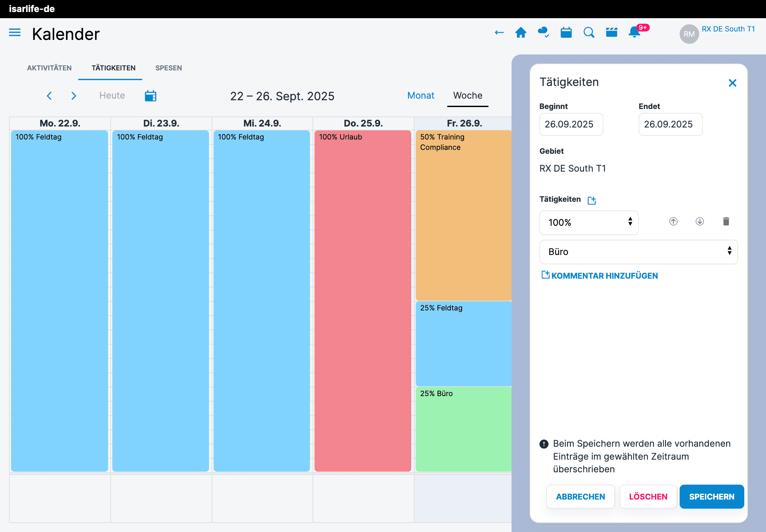Click the search magnifier icon
Viewport: 766px width, 532px height.
click(x=588, y=32)
